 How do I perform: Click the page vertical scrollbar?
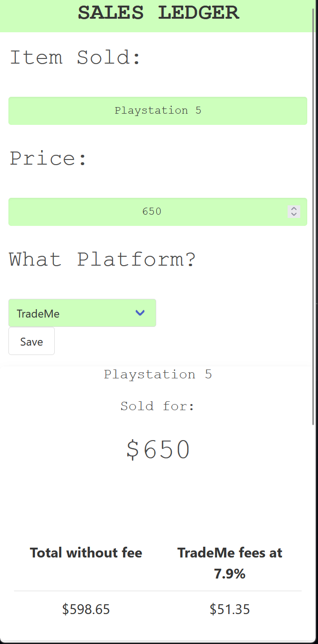point(313,215)
